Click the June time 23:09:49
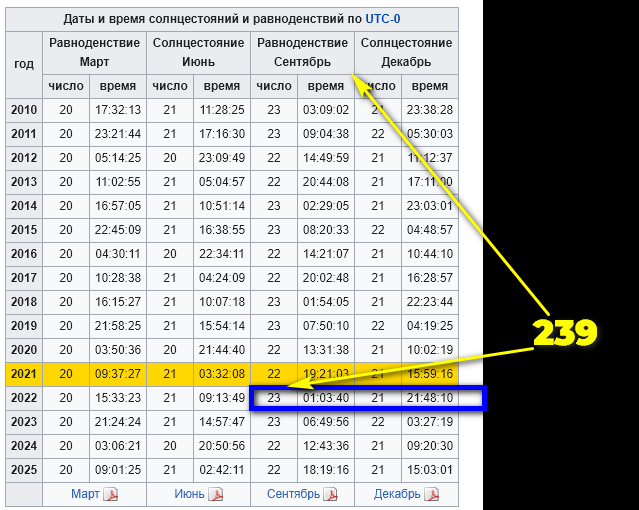Screen dimensions: 639x510 [222, 158]
